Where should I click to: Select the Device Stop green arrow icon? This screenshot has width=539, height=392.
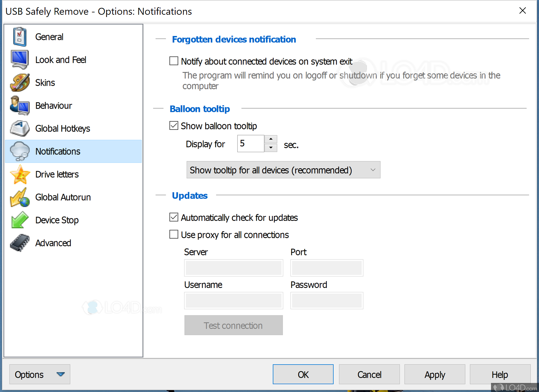(x=20, y=220)
